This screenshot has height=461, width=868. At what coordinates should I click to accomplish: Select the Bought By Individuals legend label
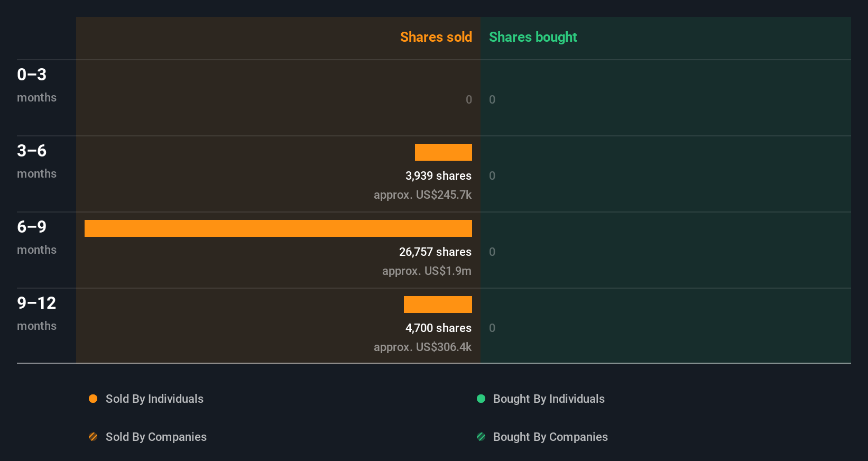[549, 399]
